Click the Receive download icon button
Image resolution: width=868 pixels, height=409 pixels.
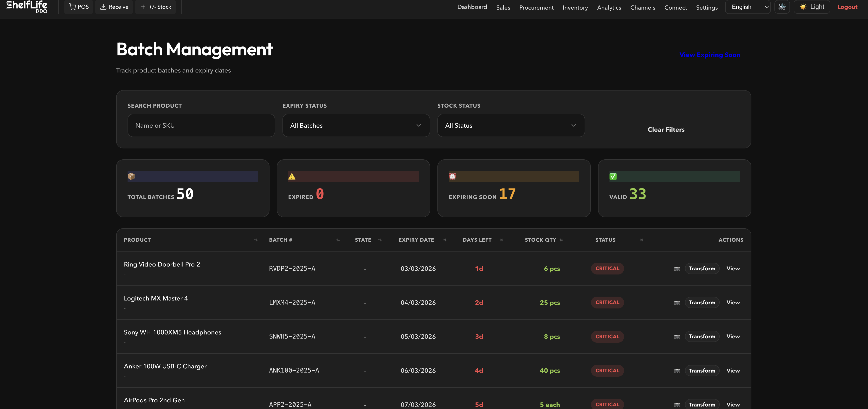click(x=114, y=7)
